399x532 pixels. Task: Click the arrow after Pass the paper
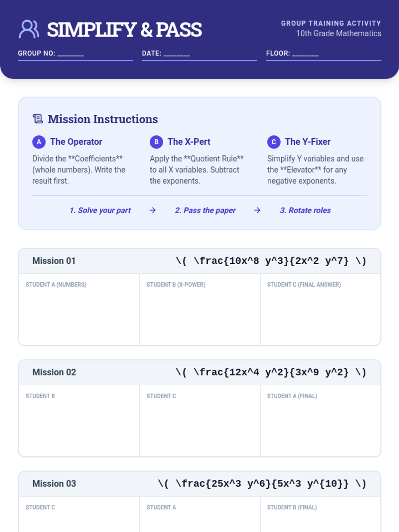pyautogui.click(x=257, y=210)
